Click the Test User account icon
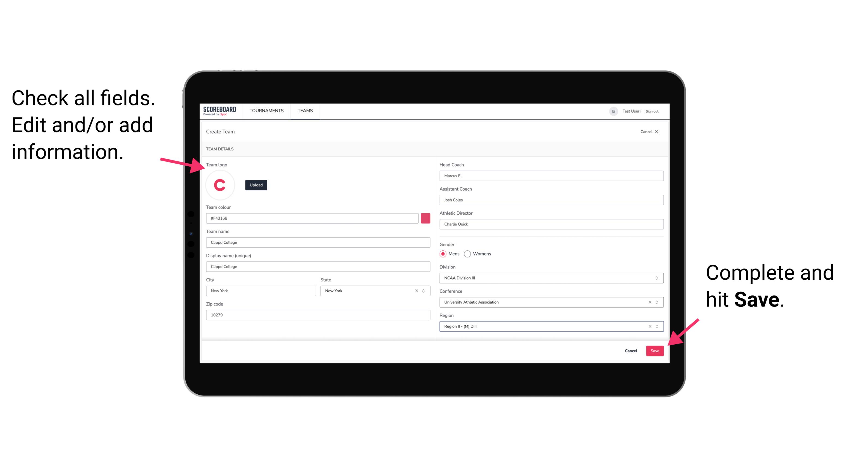Viewport: 868px width, 467px height. [x=611, y=111]
